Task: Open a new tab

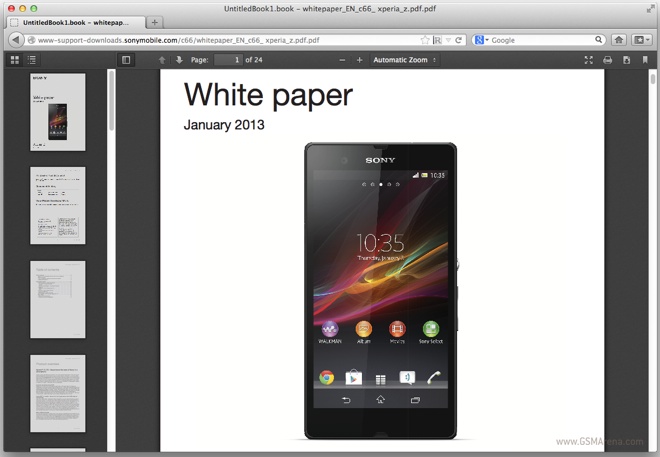Action: [x=154, y=22]
